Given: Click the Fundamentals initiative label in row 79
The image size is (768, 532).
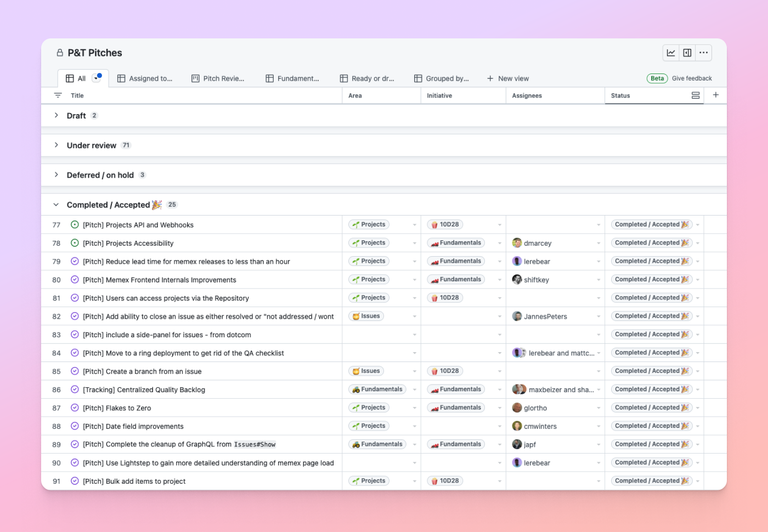Looking at the screenshot, I should pyautogui.click(x=456, y=262).
